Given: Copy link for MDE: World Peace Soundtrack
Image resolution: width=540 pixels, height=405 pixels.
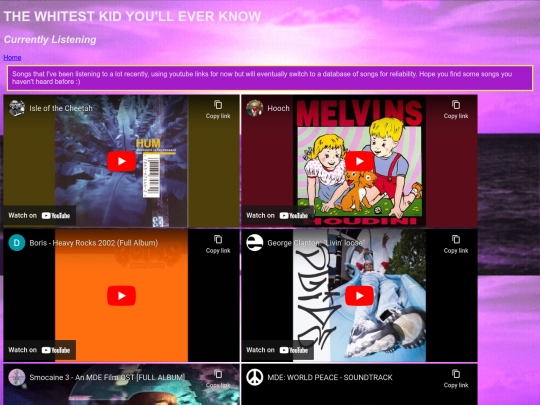Looking at the screenshot, I should (x=456, y=379).
